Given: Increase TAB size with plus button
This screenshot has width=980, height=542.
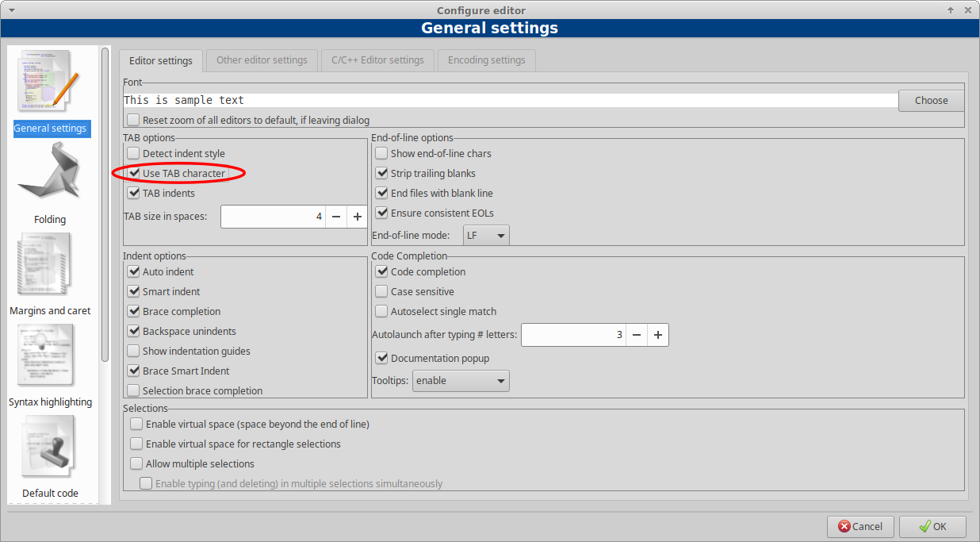Looking at the screenshot, I should pyautogui.click(x=357, y=217).
